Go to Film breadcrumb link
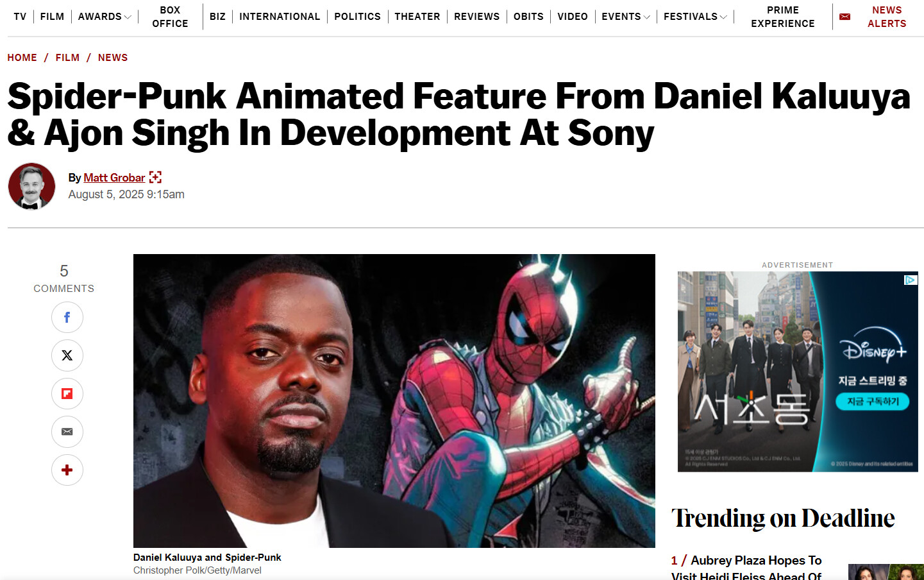924x580 pixels. click(67, 58)
